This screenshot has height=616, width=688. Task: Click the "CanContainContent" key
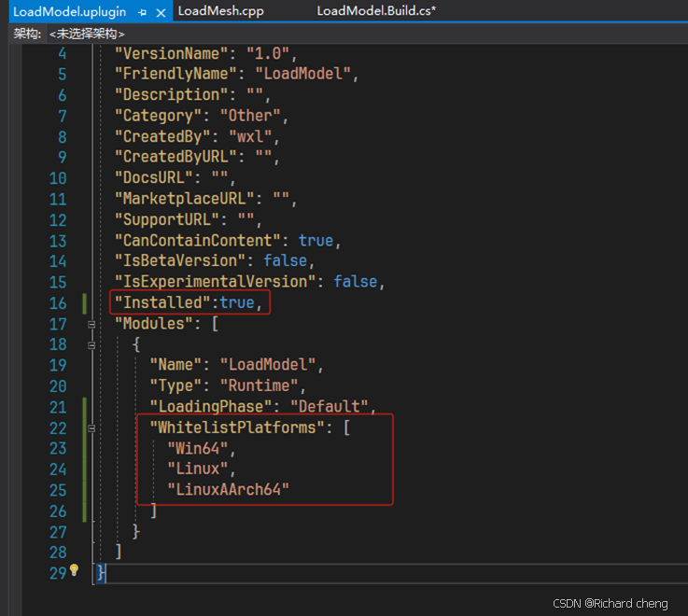pyautogui.click(x=198, y=241)
